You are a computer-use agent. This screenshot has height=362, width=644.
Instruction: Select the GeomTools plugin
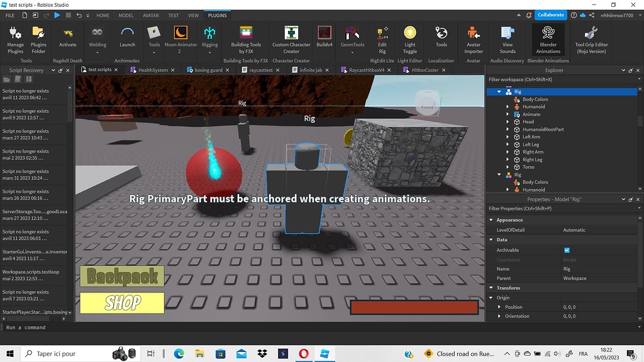click(x=353, y=39)
